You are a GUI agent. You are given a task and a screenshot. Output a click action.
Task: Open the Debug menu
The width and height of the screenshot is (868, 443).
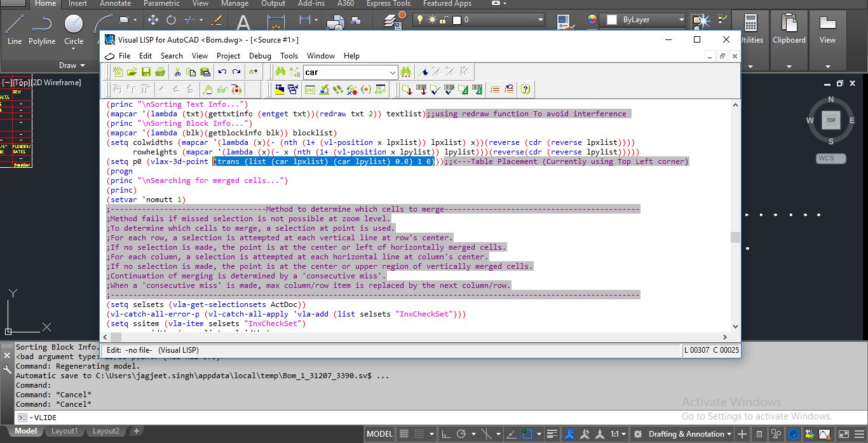click(260, 56)
